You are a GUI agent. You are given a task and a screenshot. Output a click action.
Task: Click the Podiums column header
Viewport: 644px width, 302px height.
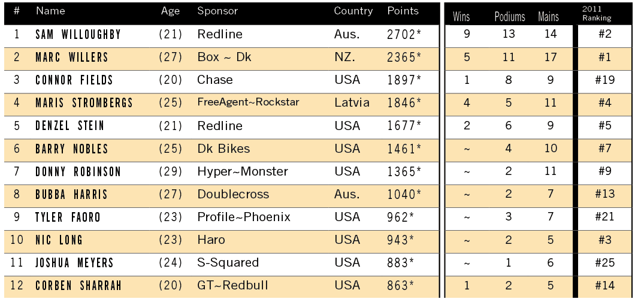[510, 17]
